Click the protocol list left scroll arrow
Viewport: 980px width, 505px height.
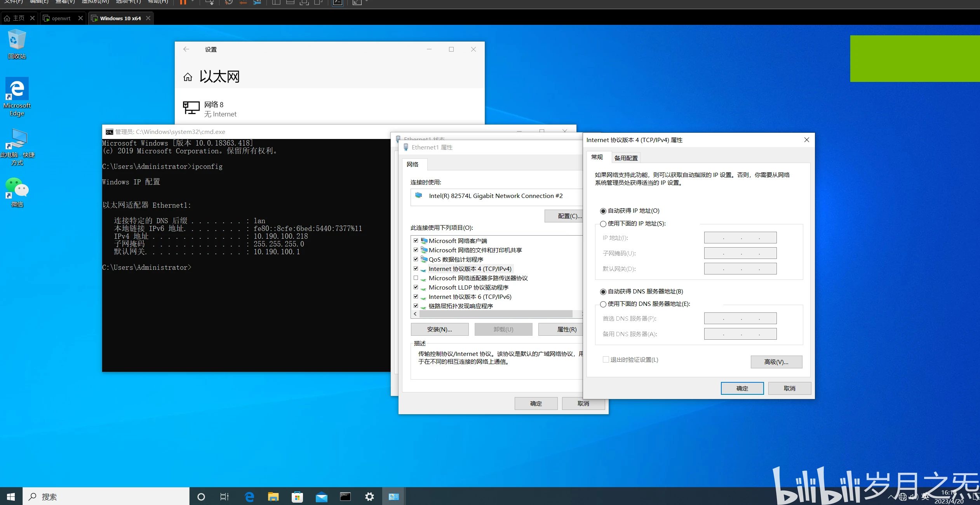pyautogui.click(x=415, y=314)
